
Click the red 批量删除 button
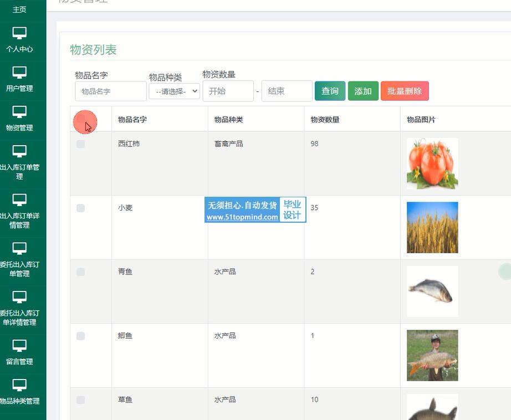tap(405, 91)
